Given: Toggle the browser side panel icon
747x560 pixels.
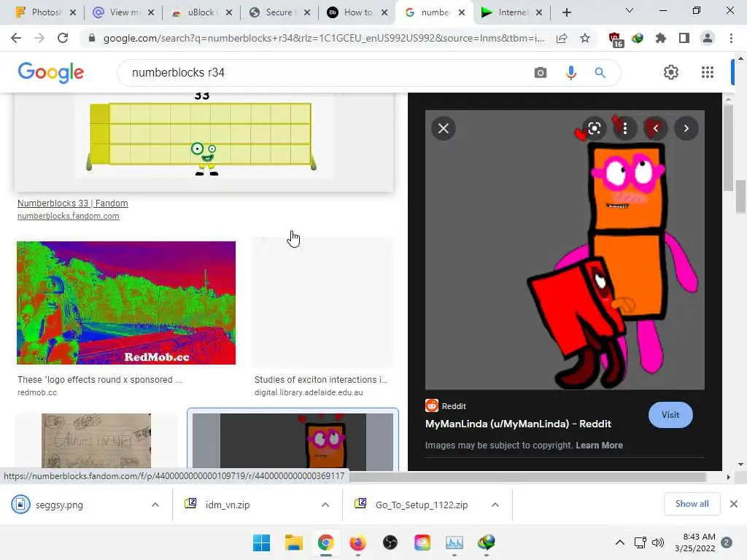Looking at the screenshot, I should [x=684, y=38].
